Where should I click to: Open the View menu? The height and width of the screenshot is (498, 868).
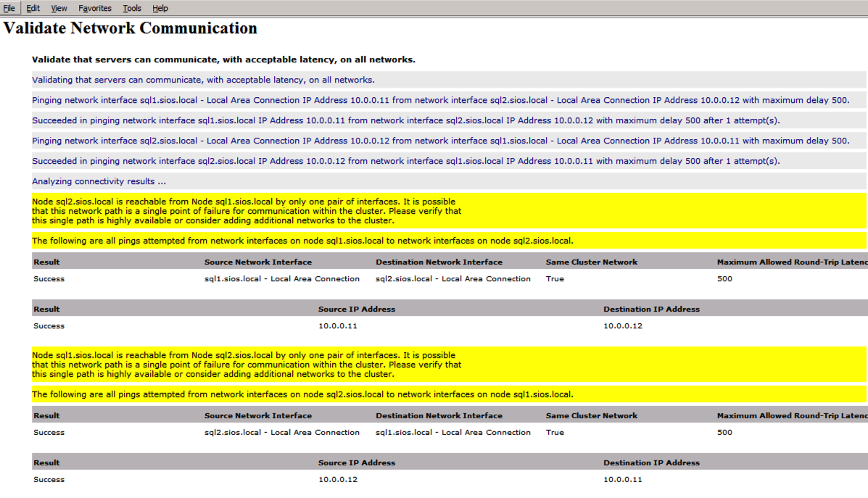tap(59, 8)
